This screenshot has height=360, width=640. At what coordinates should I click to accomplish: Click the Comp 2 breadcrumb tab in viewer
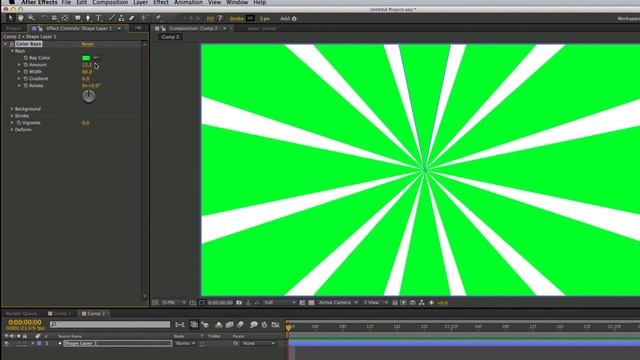tap(170, 37)
